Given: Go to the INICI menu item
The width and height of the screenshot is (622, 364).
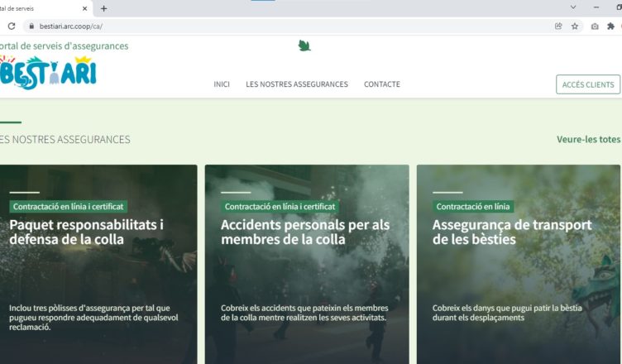Looking at the screenshot, I should pyautogui.click(x=222, y=84).
